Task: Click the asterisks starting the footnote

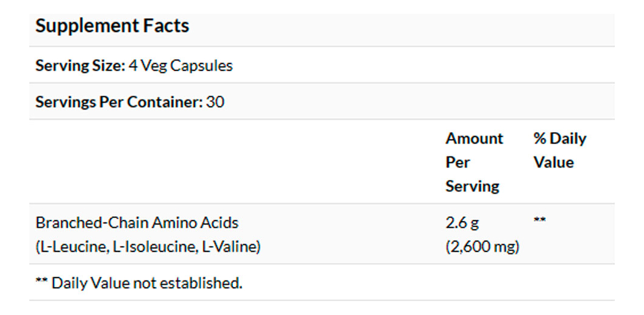Action: pyautogui.click(x=41, y=282)
